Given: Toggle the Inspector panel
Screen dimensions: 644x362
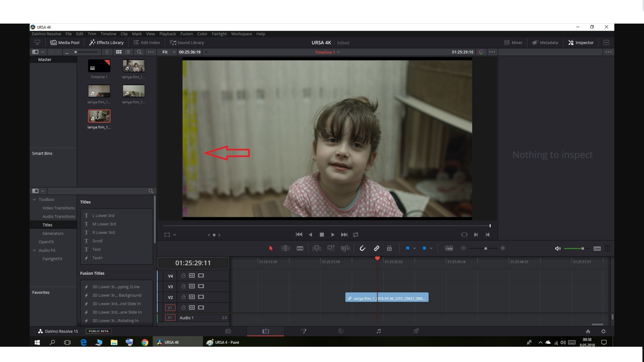Looking at the screenshot, I should (581, 42).
